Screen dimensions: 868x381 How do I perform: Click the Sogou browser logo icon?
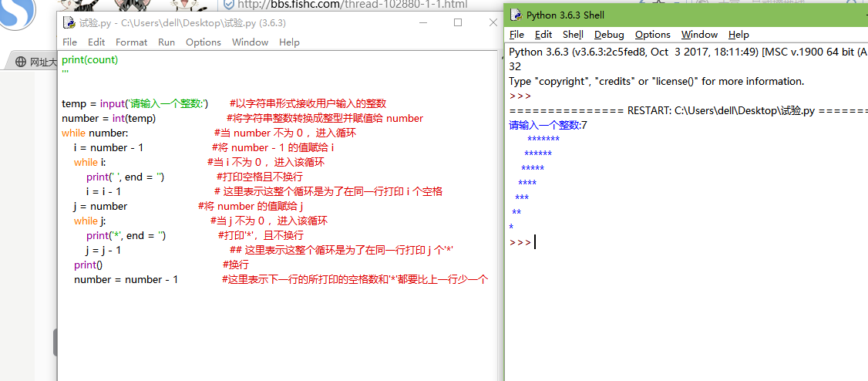[15, 14]
